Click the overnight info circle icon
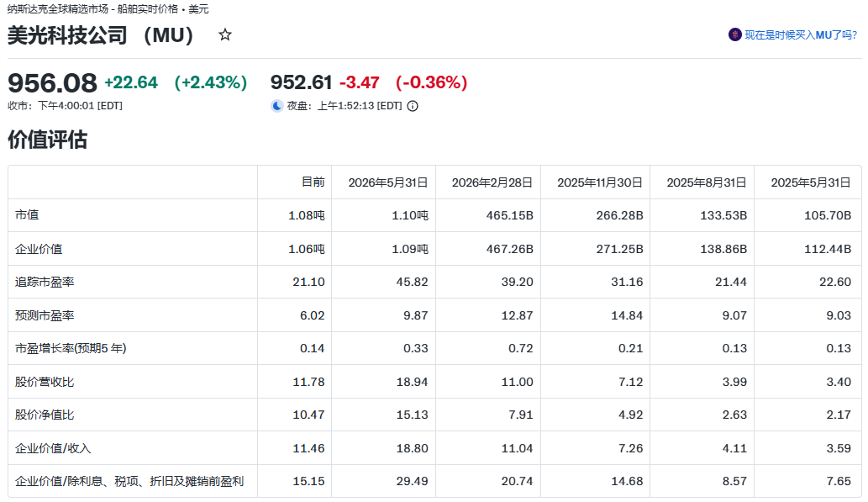 click(x=413, y=106)
